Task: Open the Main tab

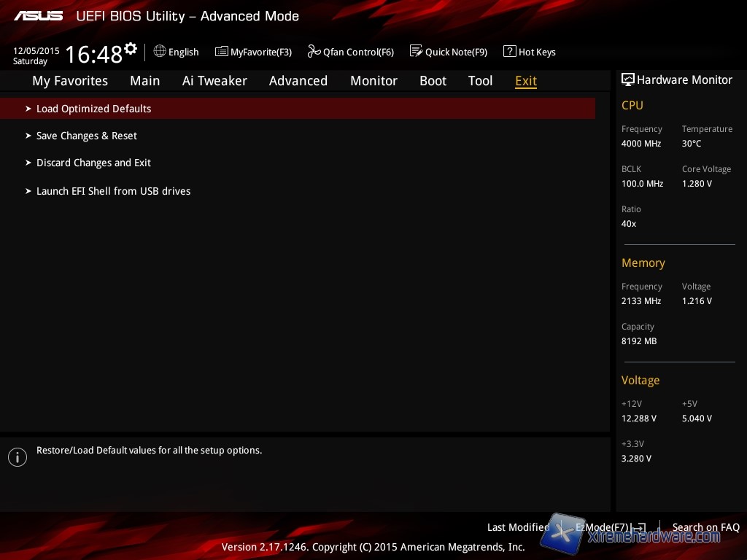Action: (x=144, y=81)
